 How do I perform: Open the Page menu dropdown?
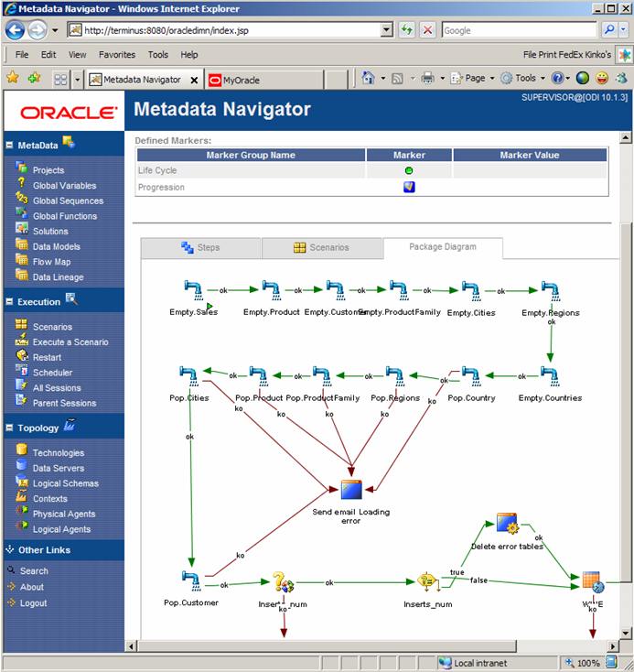coord(492,79)
